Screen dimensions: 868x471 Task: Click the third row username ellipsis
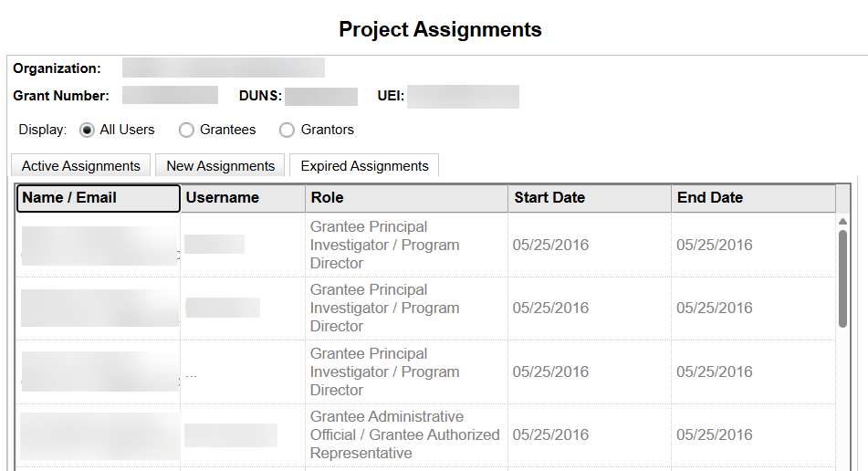coord(191,372)
